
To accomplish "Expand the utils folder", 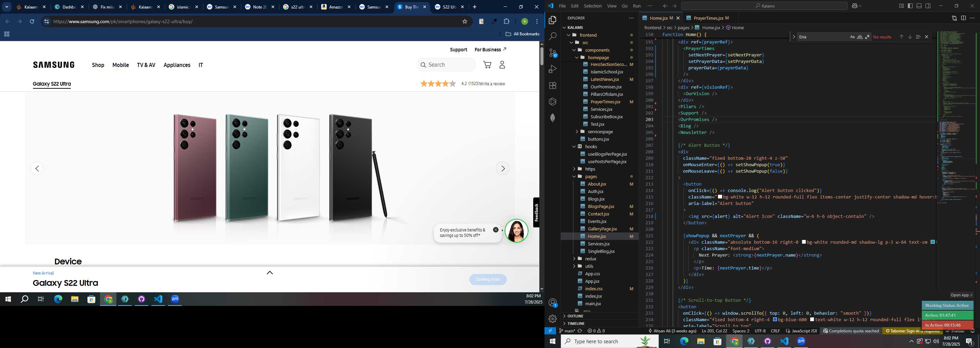I will point(574,266).
